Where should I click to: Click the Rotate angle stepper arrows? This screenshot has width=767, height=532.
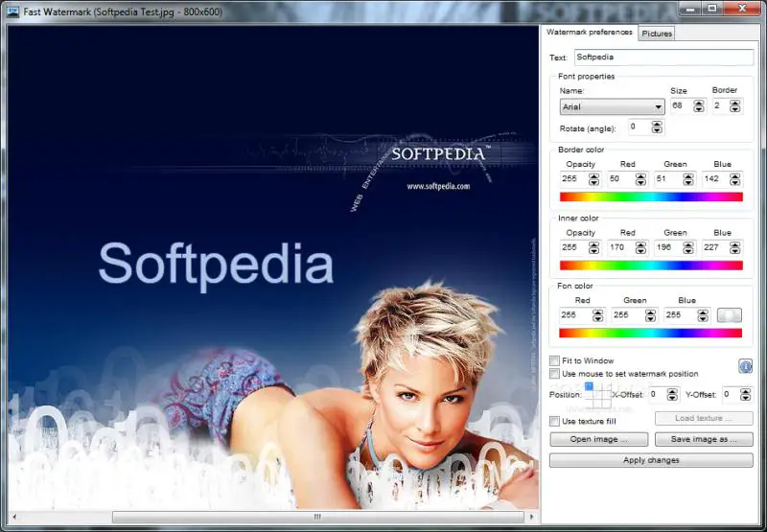[x=657, y=127]
